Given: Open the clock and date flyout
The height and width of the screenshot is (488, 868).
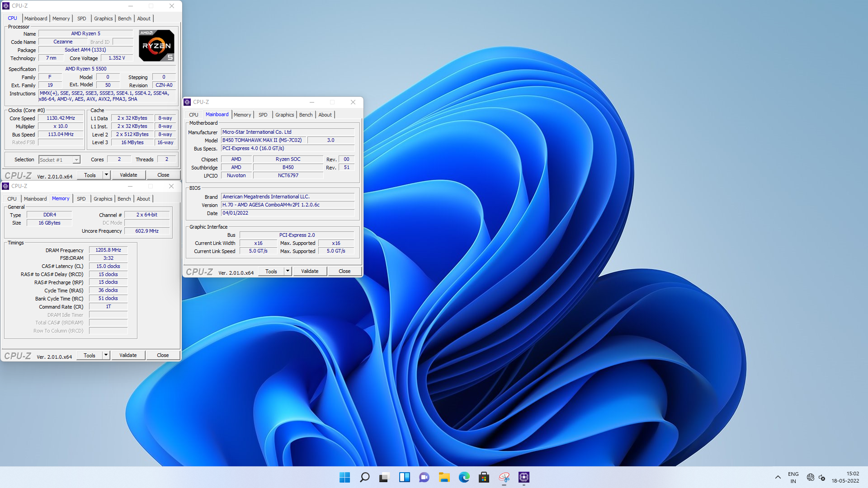Looking at the screenshot, I should 845,477.
